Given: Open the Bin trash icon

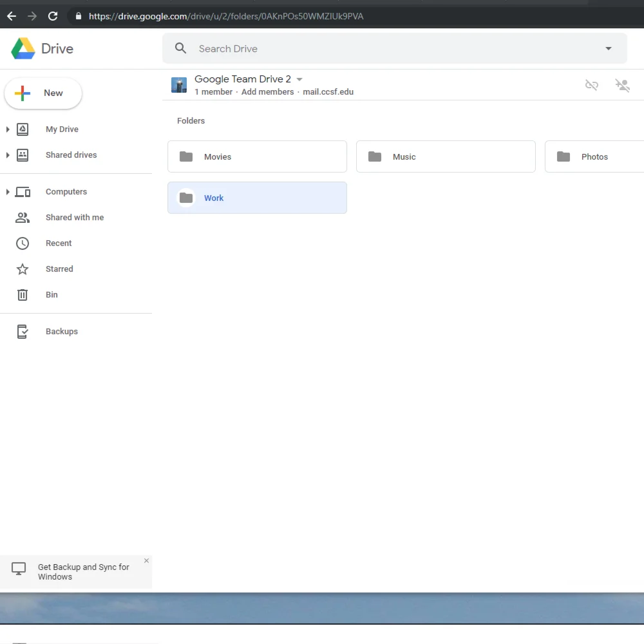Looking at the screenshot, I should (23, 295).
